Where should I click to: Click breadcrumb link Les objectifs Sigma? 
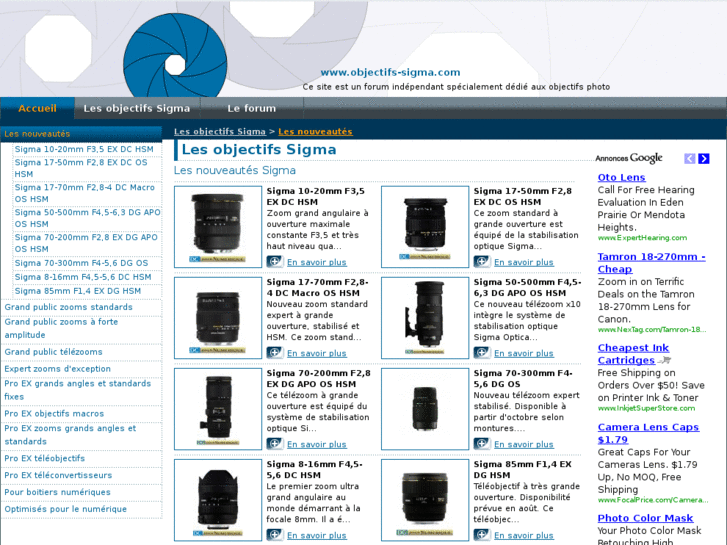[220, 132]
